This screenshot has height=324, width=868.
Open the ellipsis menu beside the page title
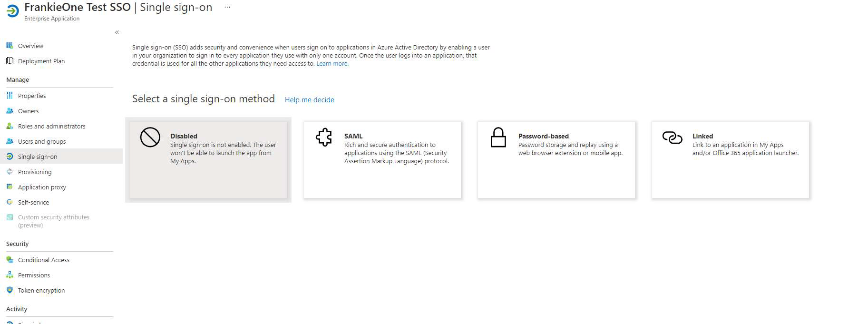tap(227, 6)
